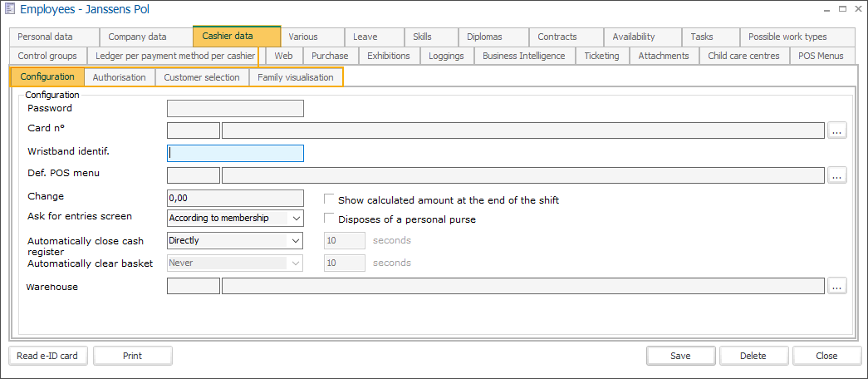This screenshot has width=868, height=379.
Task: Open the Family visualisation sub-tab
Action: (297, 77)
